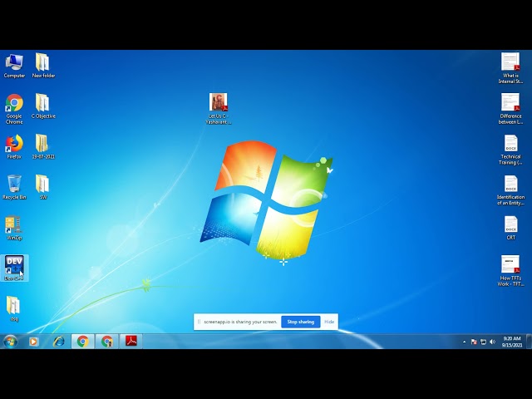This screenshot has height=399, width=532.
Task: Switch to the first Chrome taskbar window
Action: click(83, 342)
